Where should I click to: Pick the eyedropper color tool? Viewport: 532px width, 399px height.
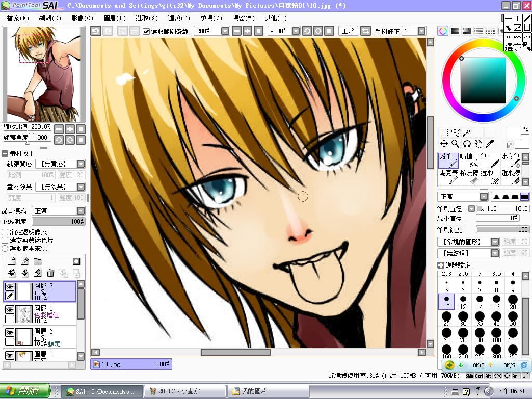tap(489, 144)
